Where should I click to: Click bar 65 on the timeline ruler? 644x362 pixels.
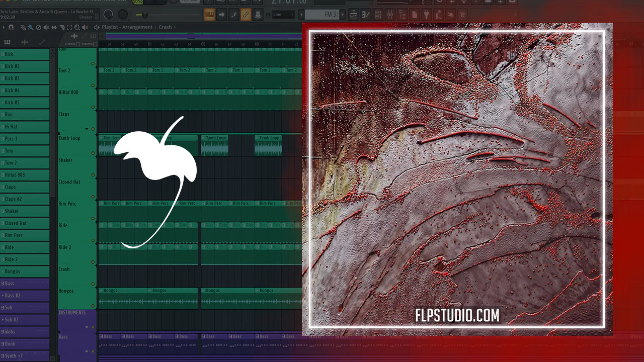[x=203, y=44]
